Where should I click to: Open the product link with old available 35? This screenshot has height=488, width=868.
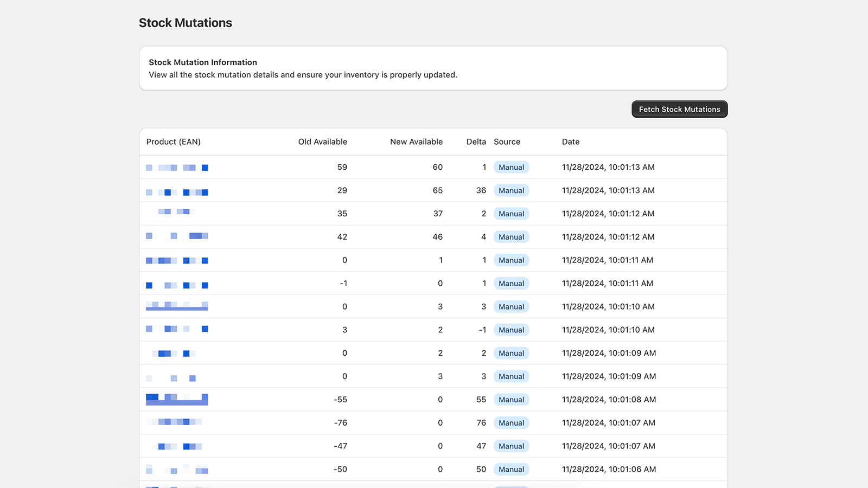click(175, 211)
